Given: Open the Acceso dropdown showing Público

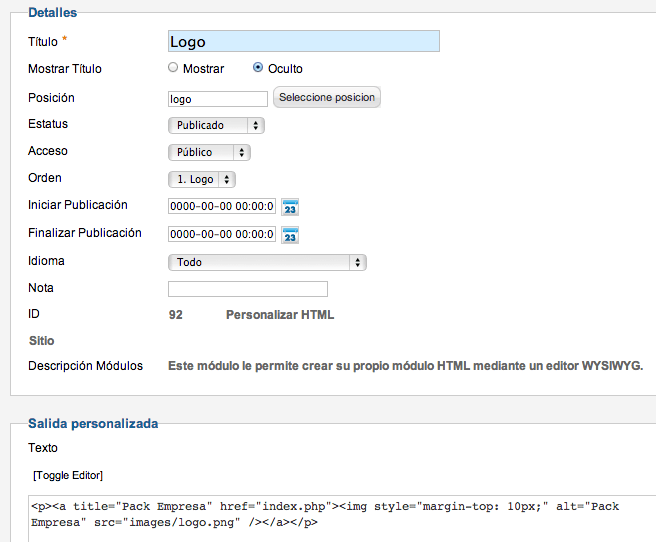Looking at the screenshot, I should (209, 152).
